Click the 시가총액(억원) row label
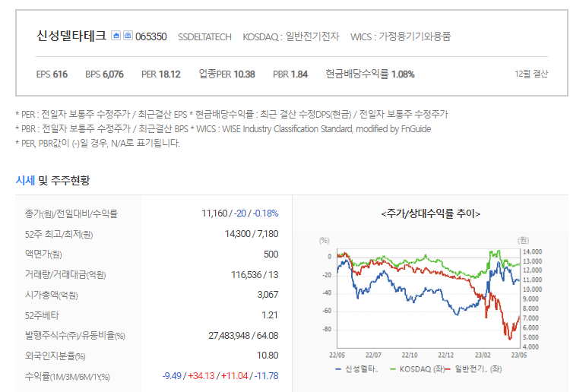Viewport: 570px width, 392px height. (x=51, y=295)
